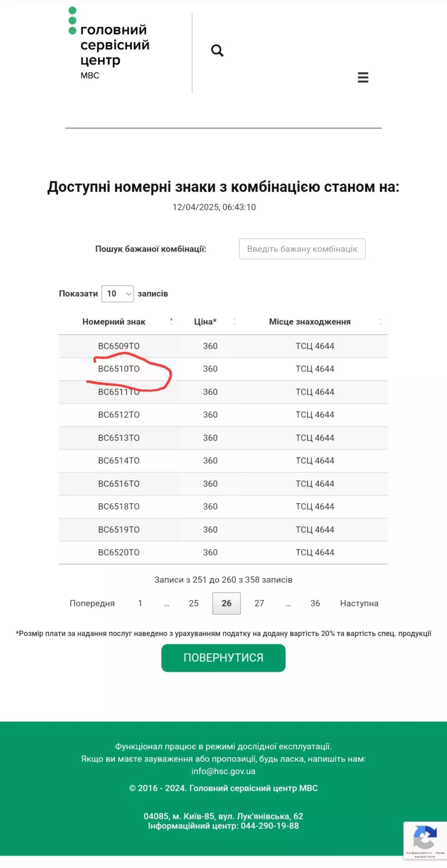Expand the records count dropdown showing 10

[x=118, y=294]
